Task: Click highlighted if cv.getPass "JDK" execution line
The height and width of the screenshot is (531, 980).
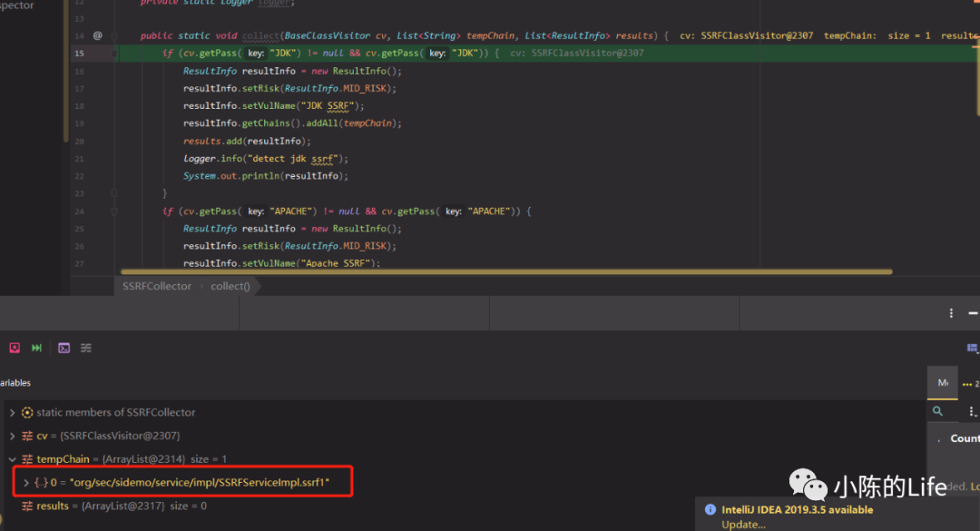Action: coord(330,54)
